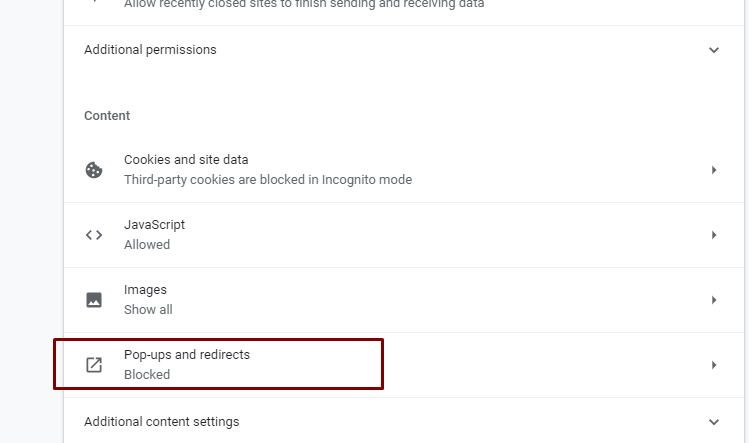Image resolution: width=749 pixels, height=443 pixels.
Task: Click the 'Third-party cookies are blocked' description
Action: pyautogui.click(x=267, y=180)
